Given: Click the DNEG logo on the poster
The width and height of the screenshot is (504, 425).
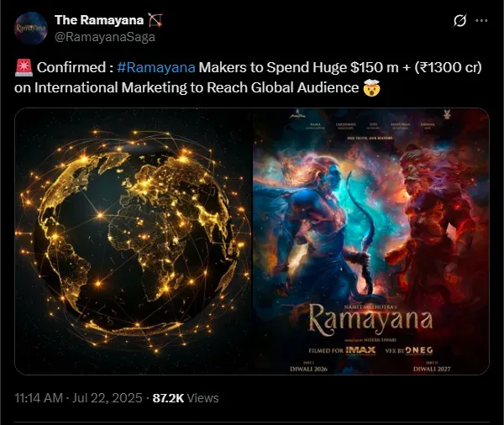Looking at the screenshot, I should pos(419,350).
